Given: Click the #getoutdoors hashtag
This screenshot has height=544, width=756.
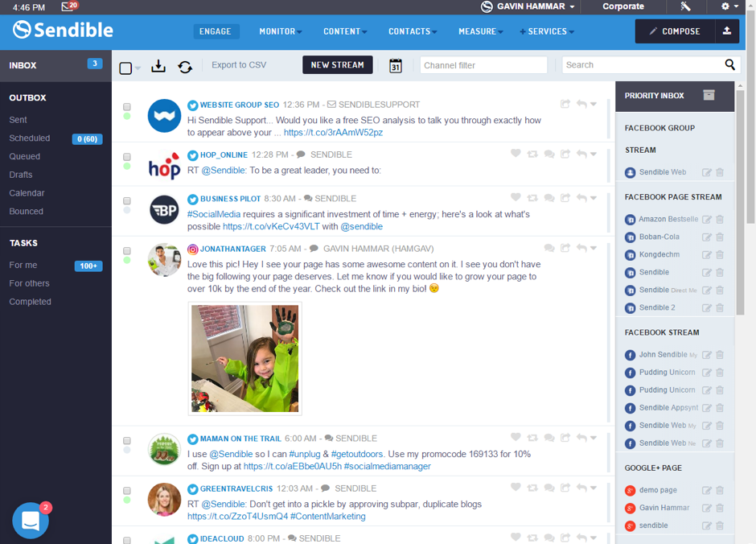Looking at the screenshot, I should 357,455.
